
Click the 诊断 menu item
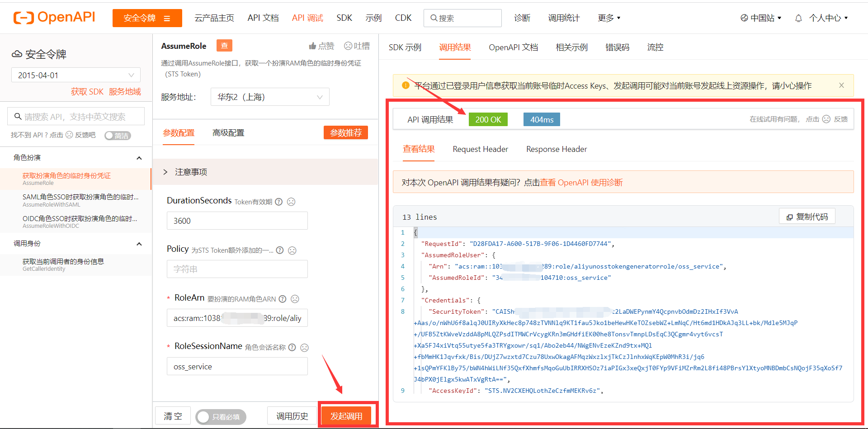point(522,18)
